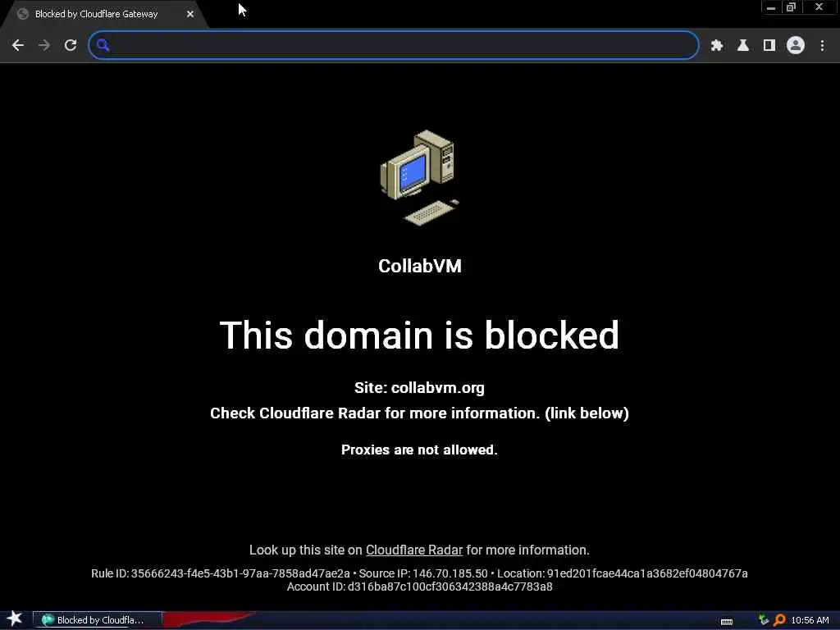Open the Chrome Labs flask icon

pos(743,46)
